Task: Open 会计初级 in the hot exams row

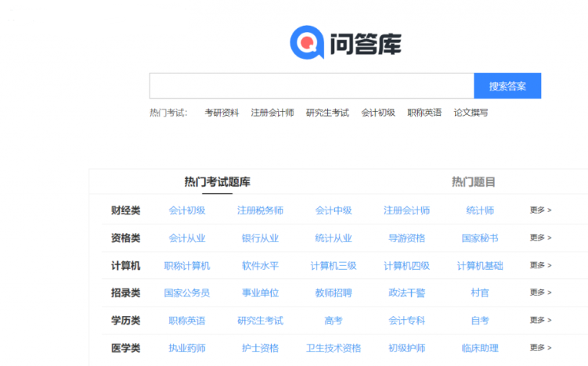Action: coord(378,113)
